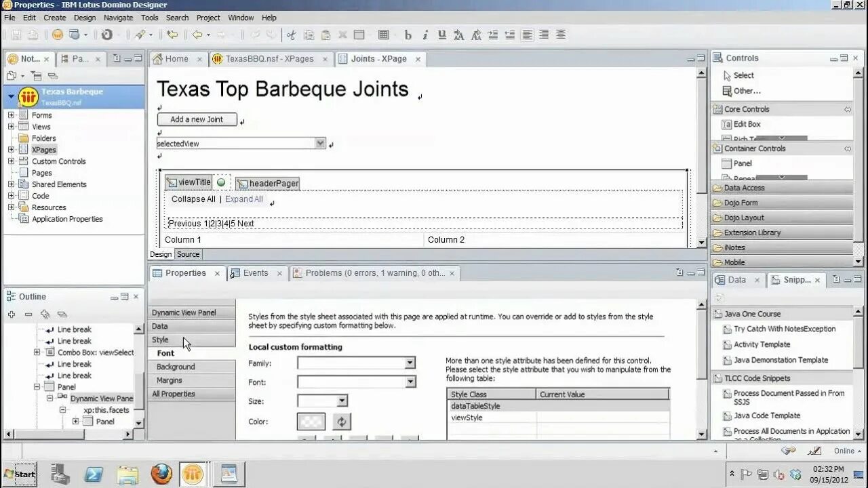
Task: Apply underline formatting from the toolbar
Action: 441,35
